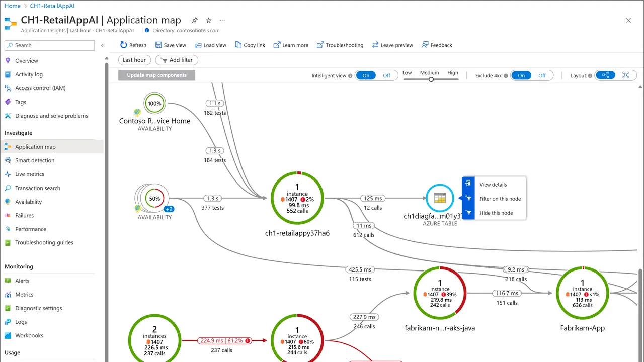The width and height of the screenshot is (644, 362).
Task: Open the more options ellipsis
Action: 222,20
